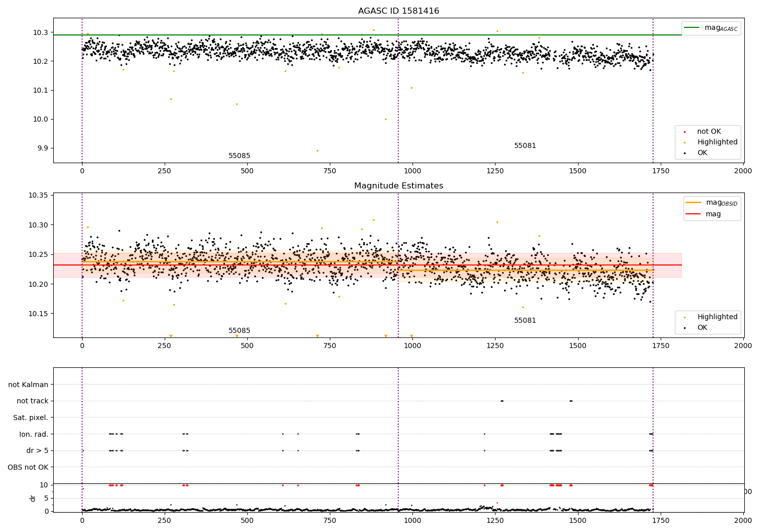
Task: Click the 10.0 y-axis tick in top plot
Action: pyautogui.click(x=41, y=120)
